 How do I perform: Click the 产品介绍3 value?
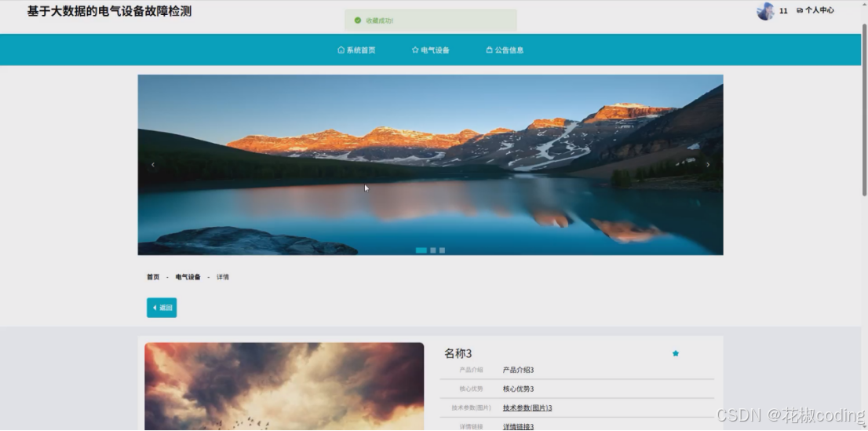pos(518,370)
